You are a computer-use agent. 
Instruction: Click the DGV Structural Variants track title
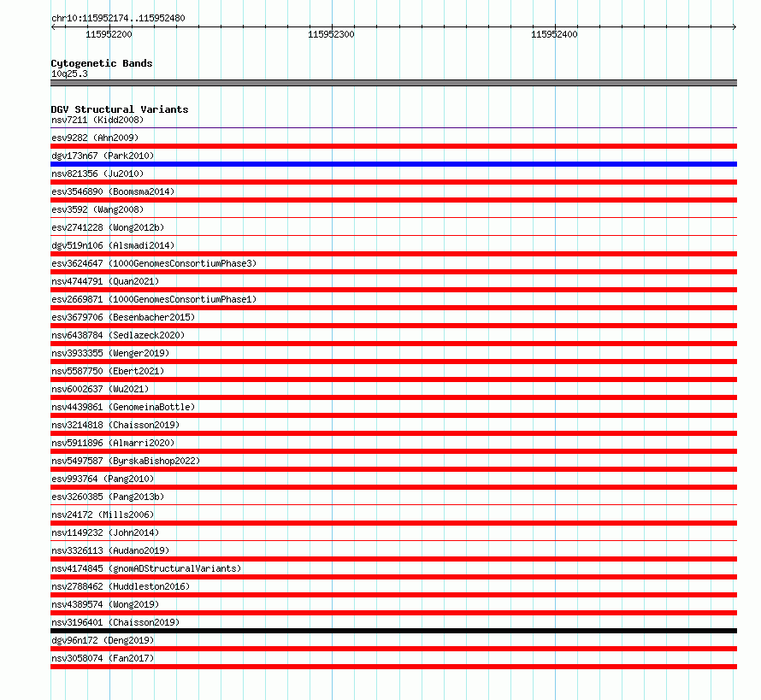click(x=120, y=109)
